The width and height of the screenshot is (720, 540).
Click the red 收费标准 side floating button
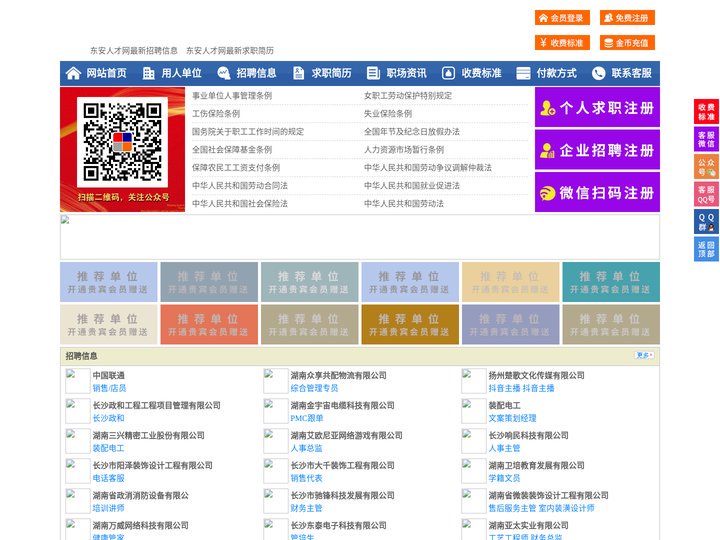tap(706, 112)
